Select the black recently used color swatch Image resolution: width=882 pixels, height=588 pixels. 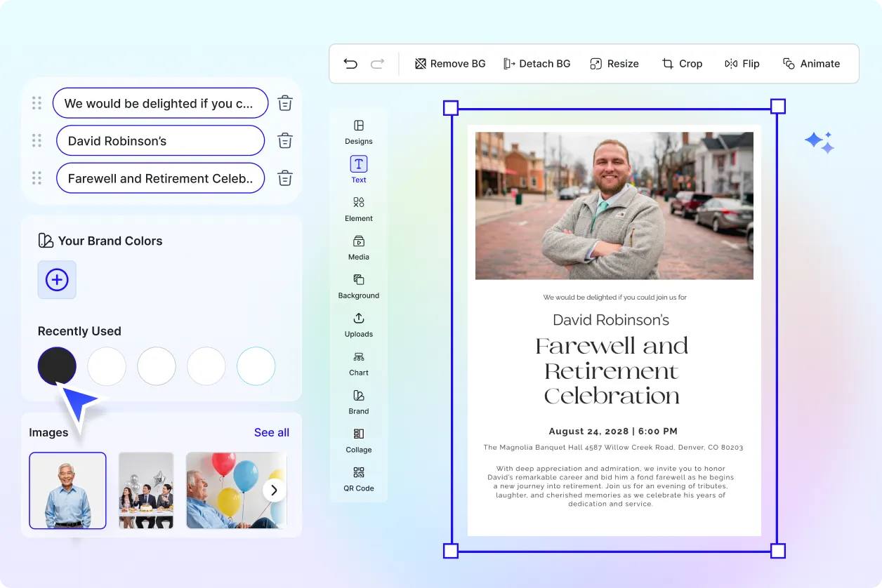57,366
